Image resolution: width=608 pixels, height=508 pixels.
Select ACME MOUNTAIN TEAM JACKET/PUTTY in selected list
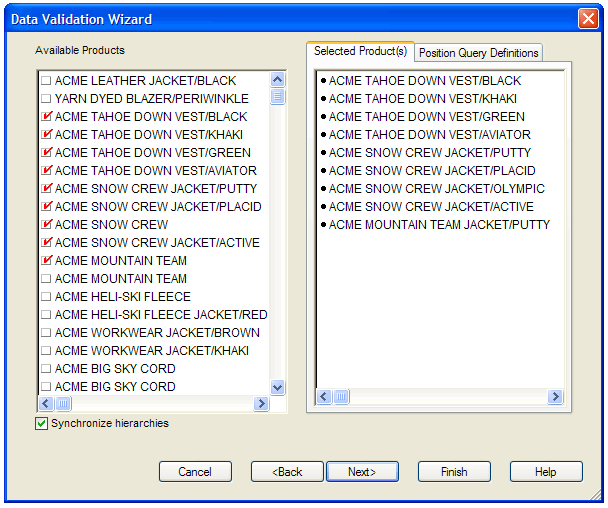[x=439, y=225]
